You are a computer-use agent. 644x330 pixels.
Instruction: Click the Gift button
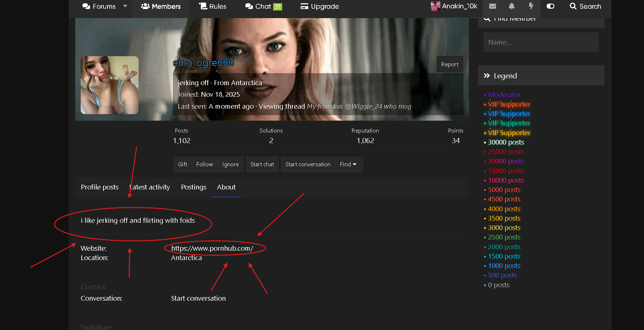pyautogui.click(x=182, y=164)
